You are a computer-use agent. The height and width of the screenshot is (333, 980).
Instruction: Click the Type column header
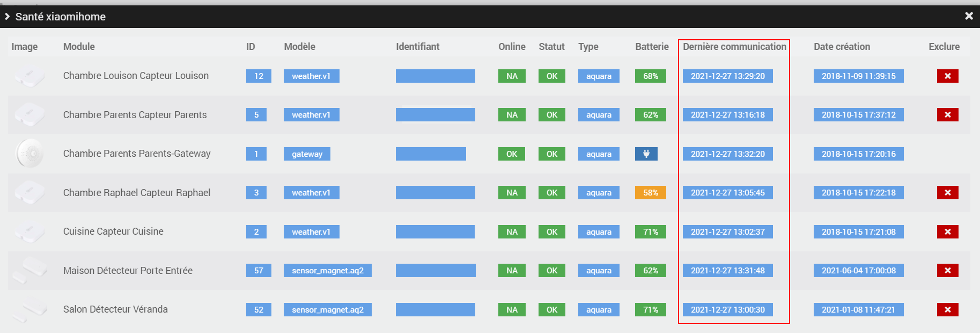click(x=588, y=47)
